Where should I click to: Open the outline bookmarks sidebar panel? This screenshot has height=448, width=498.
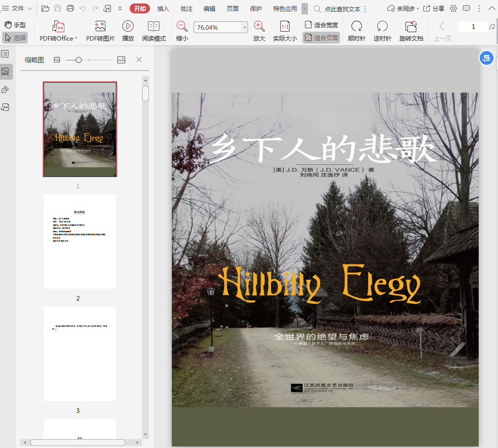coord(5,53)
